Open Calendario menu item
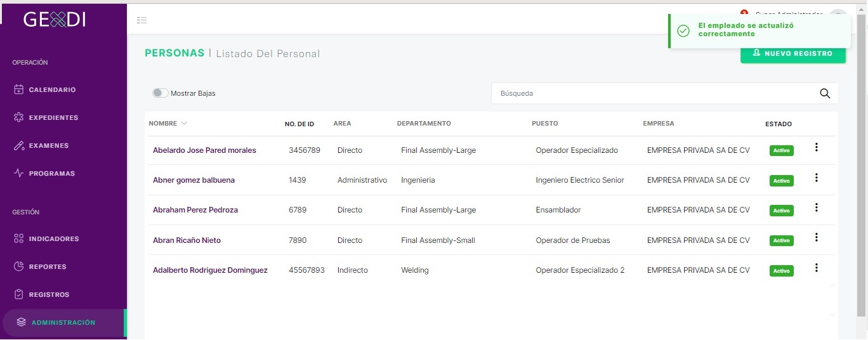This screenshot has width=868, height=340. [x=52, y=90]
